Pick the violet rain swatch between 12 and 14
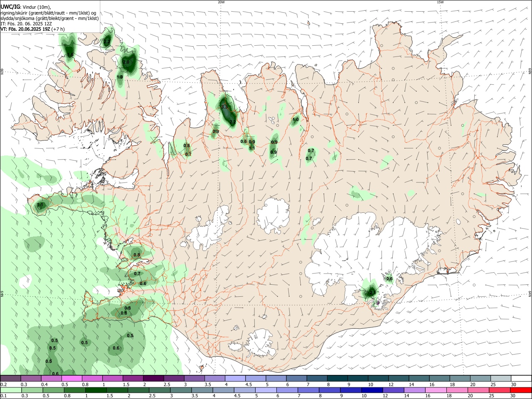Viewport: 532px width, 399px height. [x=393, y=390]
